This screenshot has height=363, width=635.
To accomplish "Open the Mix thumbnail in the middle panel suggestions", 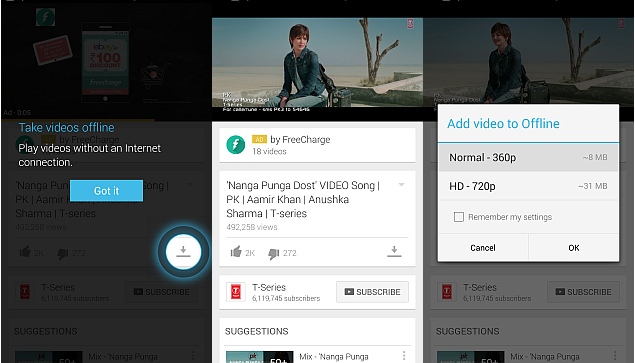I will tap(260, 357).
